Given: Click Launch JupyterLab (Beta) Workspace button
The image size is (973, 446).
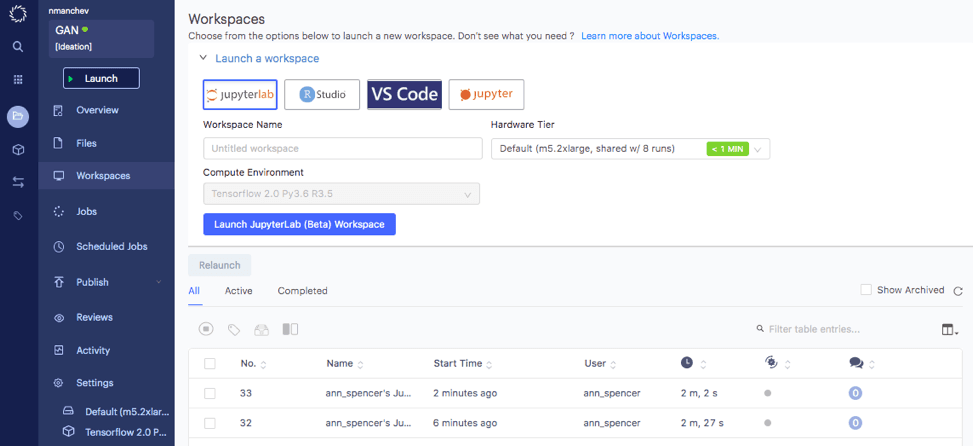Looking at the screenshot, I should click(299, 225).
